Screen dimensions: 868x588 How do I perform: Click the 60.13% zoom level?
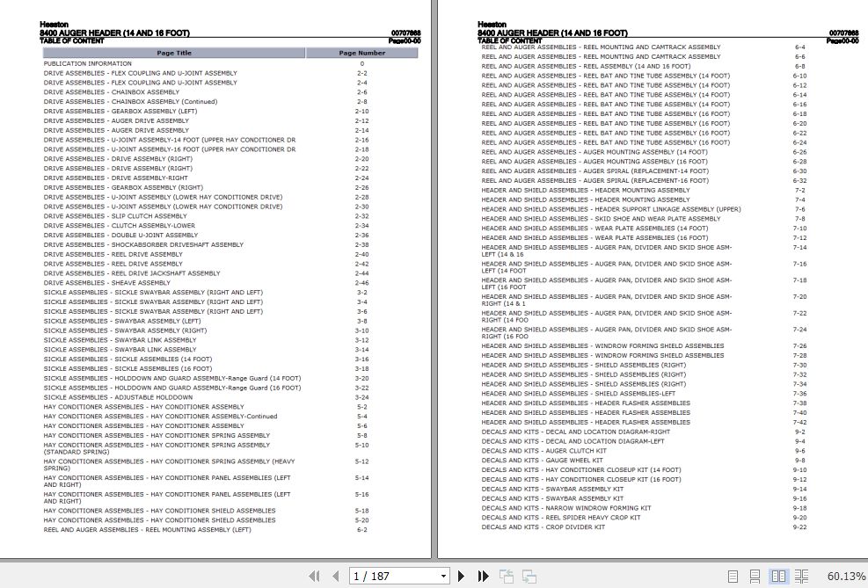(846, 576)
